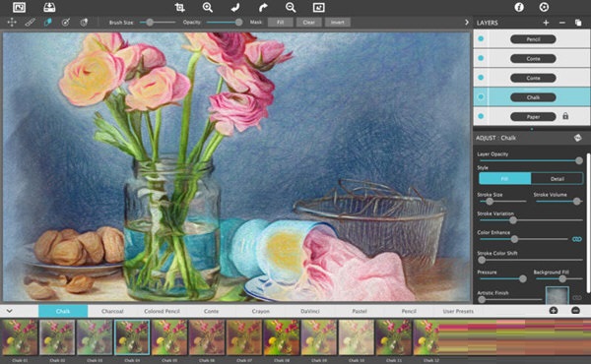The image size is (591, 364).
Task: Switch to the Charcoal presets tab
Action: pyautogui.click(x=112, y=311)
